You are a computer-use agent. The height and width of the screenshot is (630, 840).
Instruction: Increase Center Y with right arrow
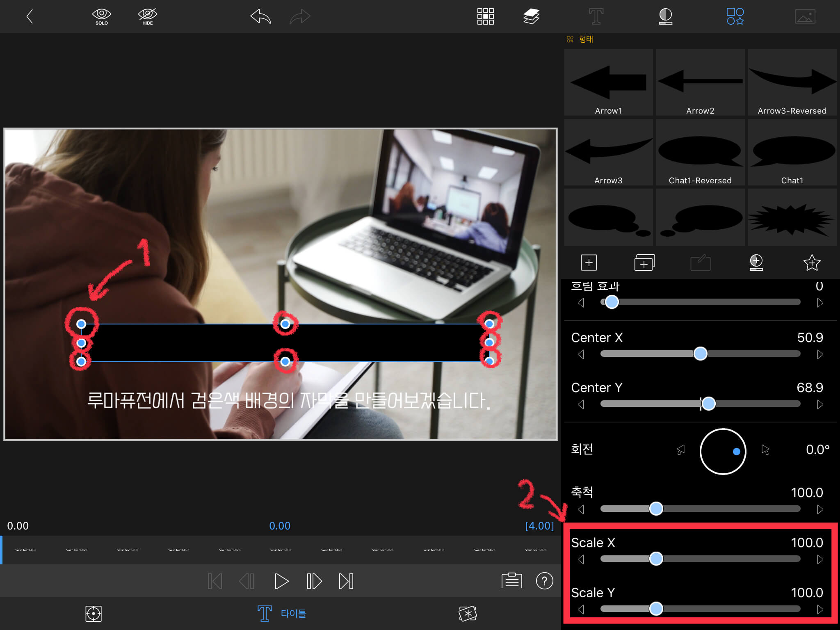tap(820, 404)
